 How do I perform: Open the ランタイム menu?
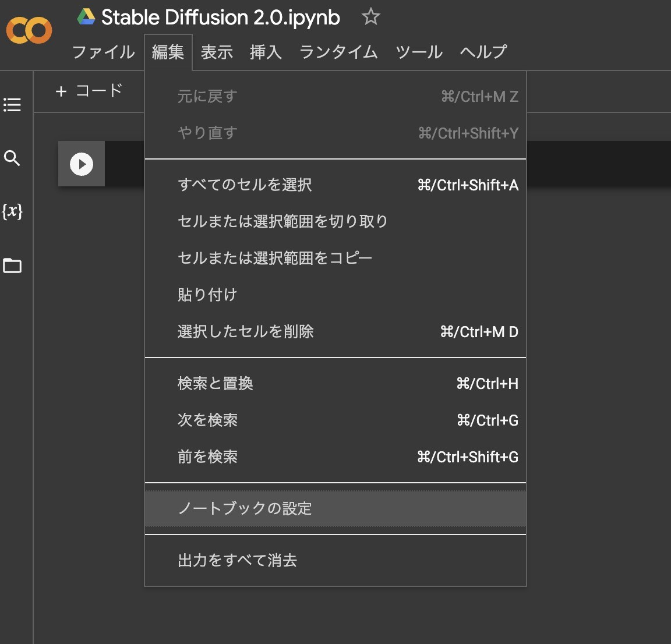(x=338, y=52)
